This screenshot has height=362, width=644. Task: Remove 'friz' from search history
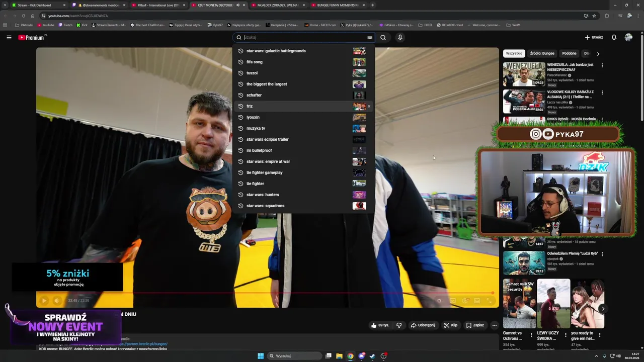(369, 106)
